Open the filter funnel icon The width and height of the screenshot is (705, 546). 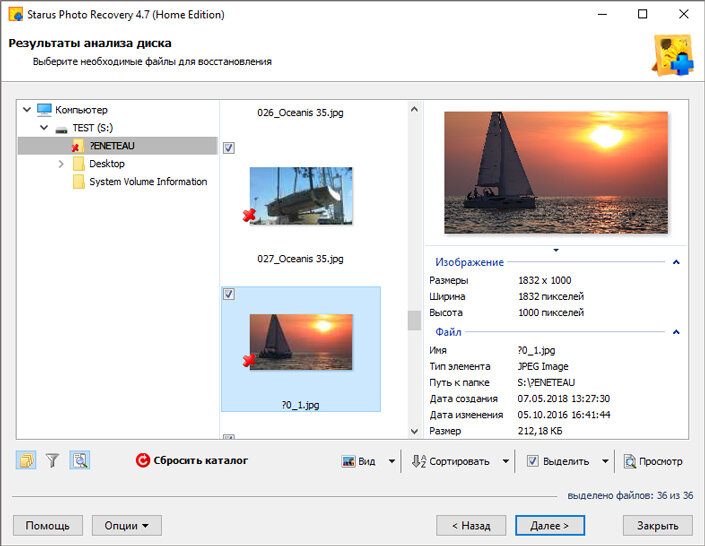[53, 460]
